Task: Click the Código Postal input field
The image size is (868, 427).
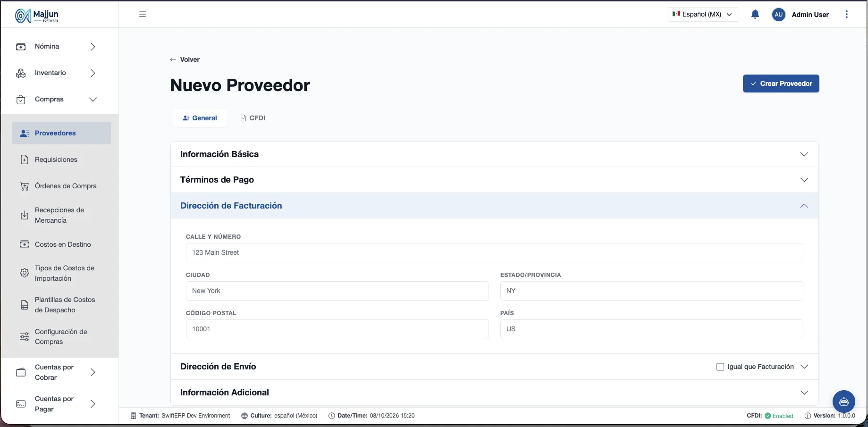Action: [337, 329]
